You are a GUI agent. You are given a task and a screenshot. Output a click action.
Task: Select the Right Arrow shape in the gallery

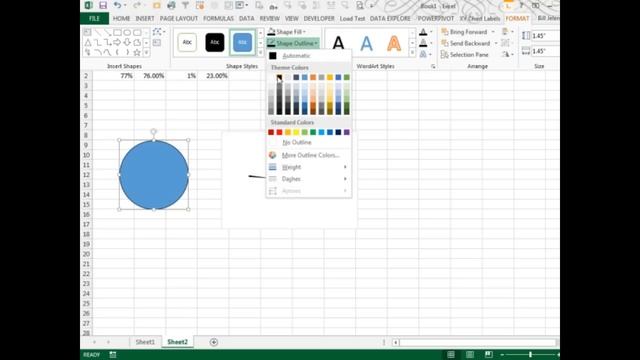pos(118,42)
